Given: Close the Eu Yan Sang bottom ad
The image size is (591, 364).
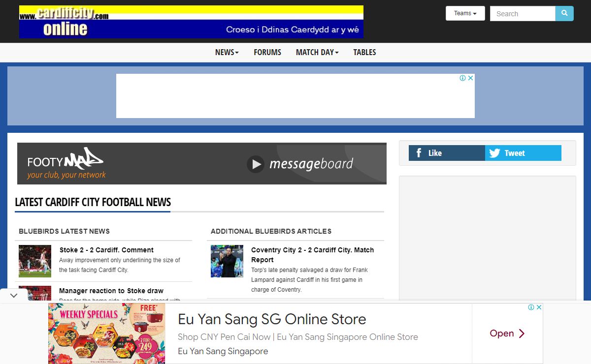Looking at the screenshot, I should tap(539, 307).
